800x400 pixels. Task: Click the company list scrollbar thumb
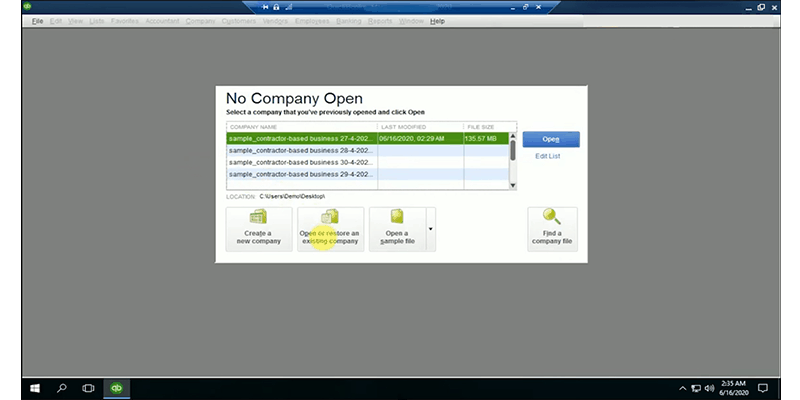[513, 149]
